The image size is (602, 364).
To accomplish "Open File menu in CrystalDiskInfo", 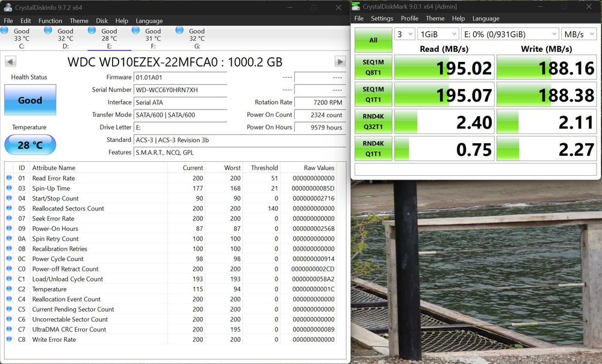I will click(8, 20).
